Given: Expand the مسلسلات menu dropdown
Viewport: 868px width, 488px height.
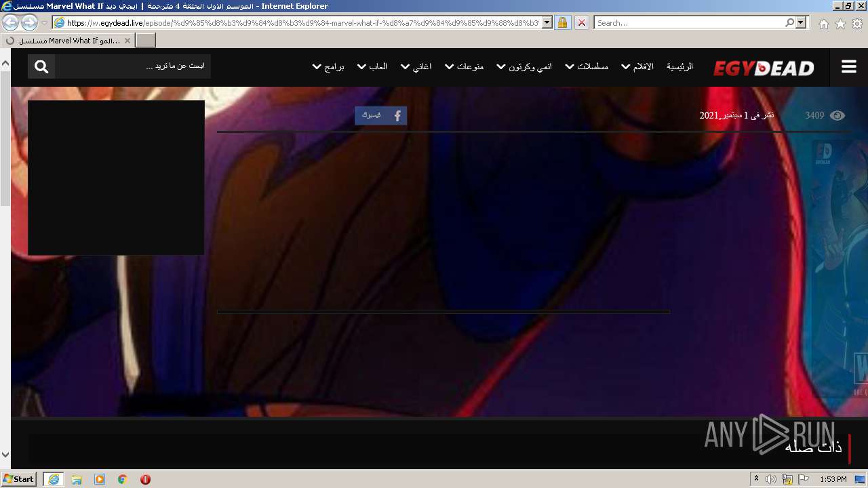Looking at the screenshot, I should point(587,66).
